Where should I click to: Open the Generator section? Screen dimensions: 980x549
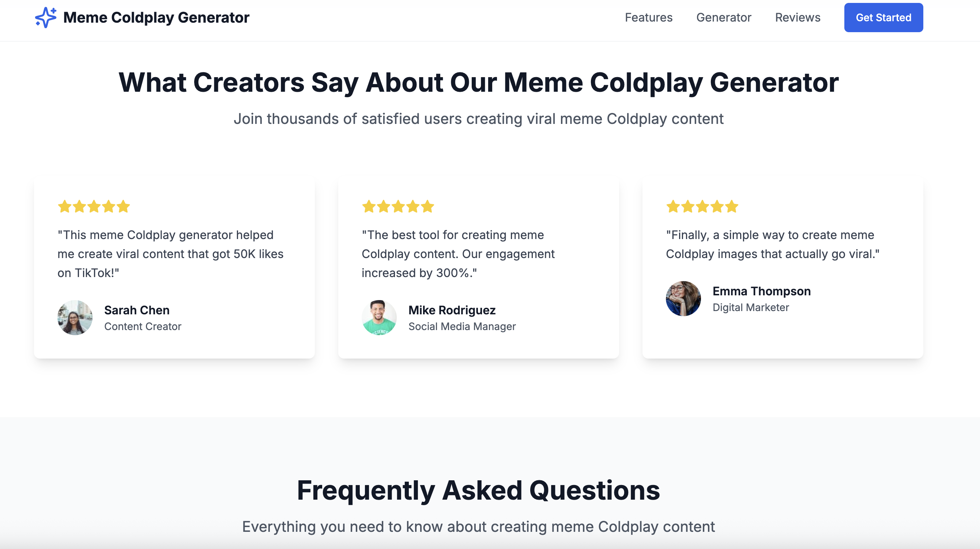point(724,17)
